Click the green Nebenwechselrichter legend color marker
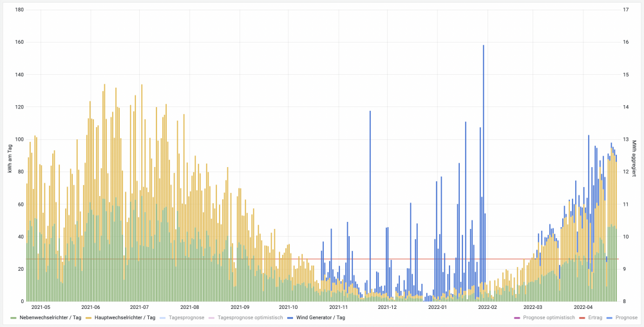 tap(14, 318)
